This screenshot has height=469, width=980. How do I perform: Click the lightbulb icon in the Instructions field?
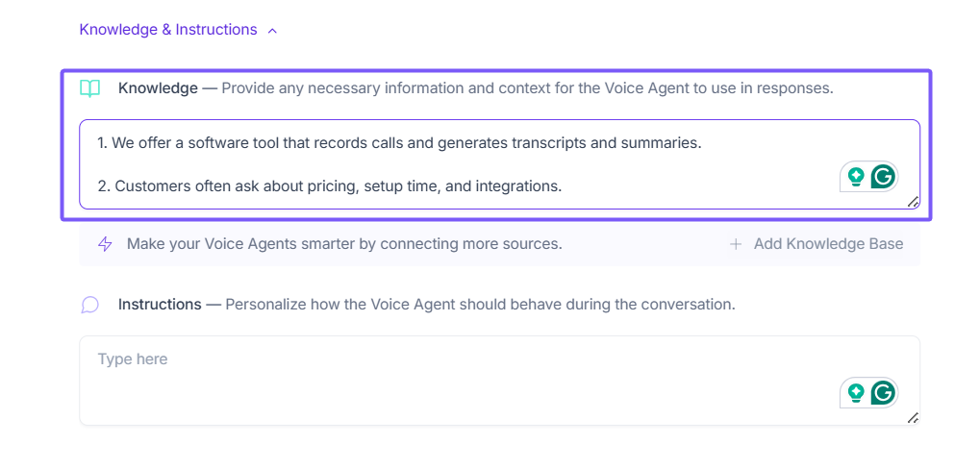point(856,393)
